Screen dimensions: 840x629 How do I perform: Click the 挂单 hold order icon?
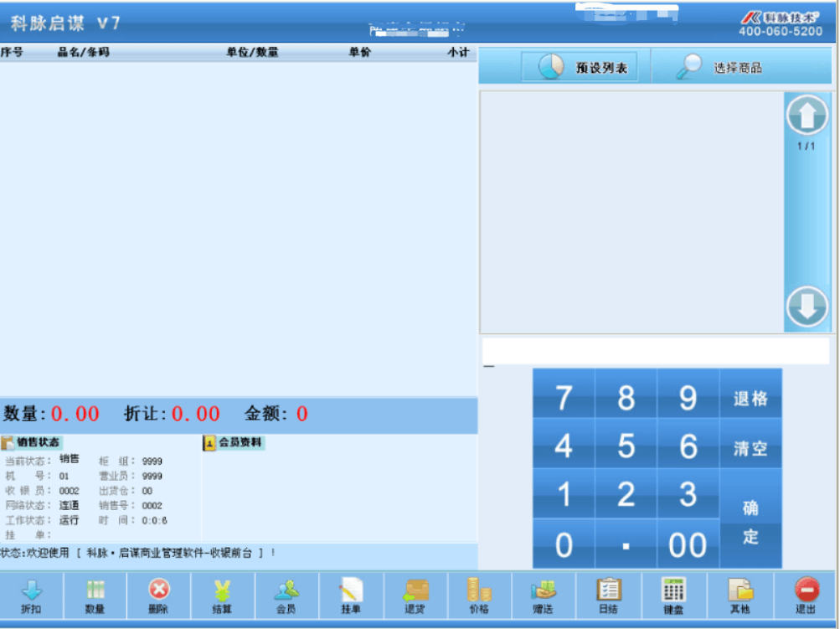[351, 595]
